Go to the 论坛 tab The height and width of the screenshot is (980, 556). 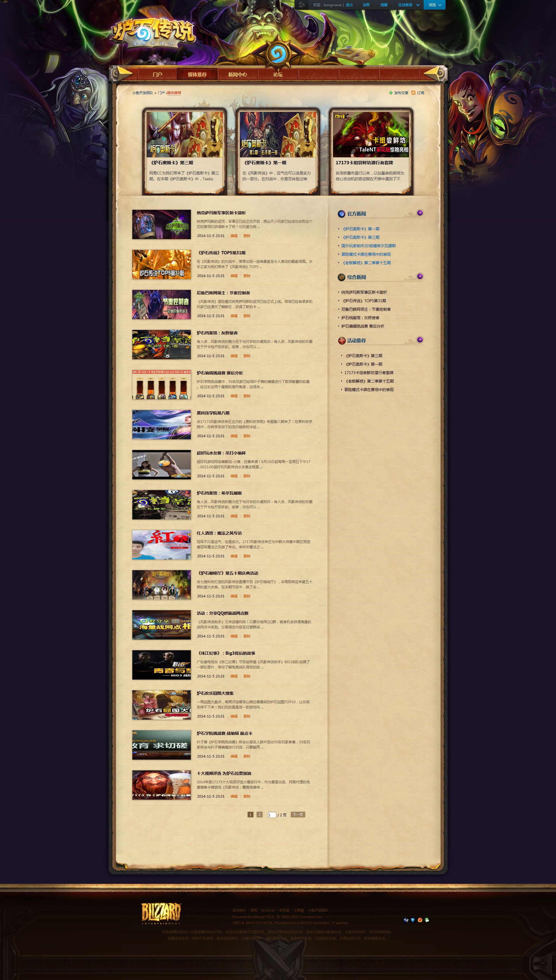click(278, 75)
